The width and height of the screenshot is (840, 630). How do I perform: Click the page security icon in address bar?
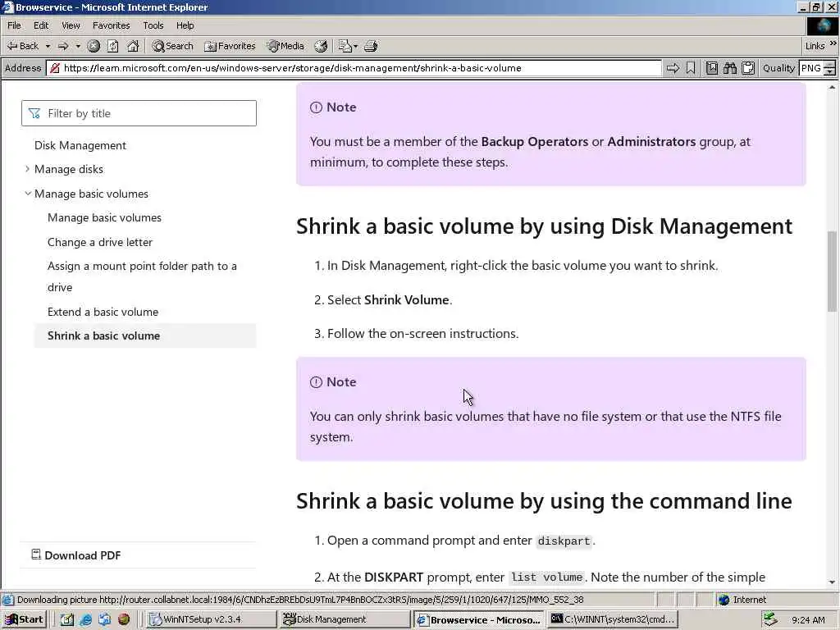[x=55, y=68]
